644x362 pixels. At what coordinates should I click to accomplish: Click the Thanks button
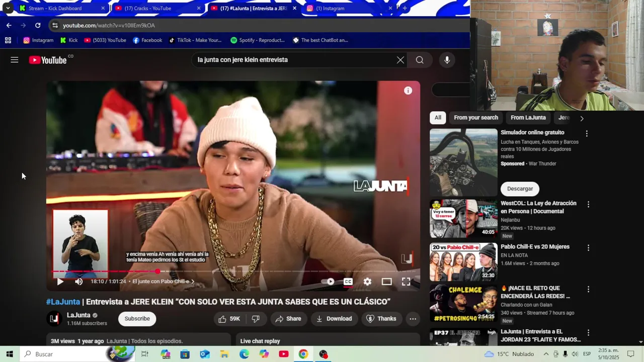(x=381, y=319)
